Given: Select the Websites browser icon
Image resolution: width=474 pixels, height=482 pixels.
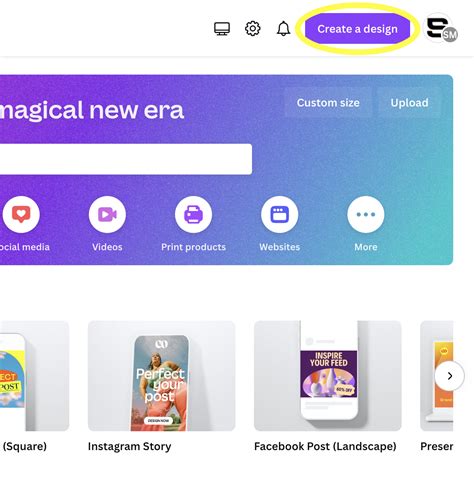Looking at the screenshot, I should pos(279,214).
